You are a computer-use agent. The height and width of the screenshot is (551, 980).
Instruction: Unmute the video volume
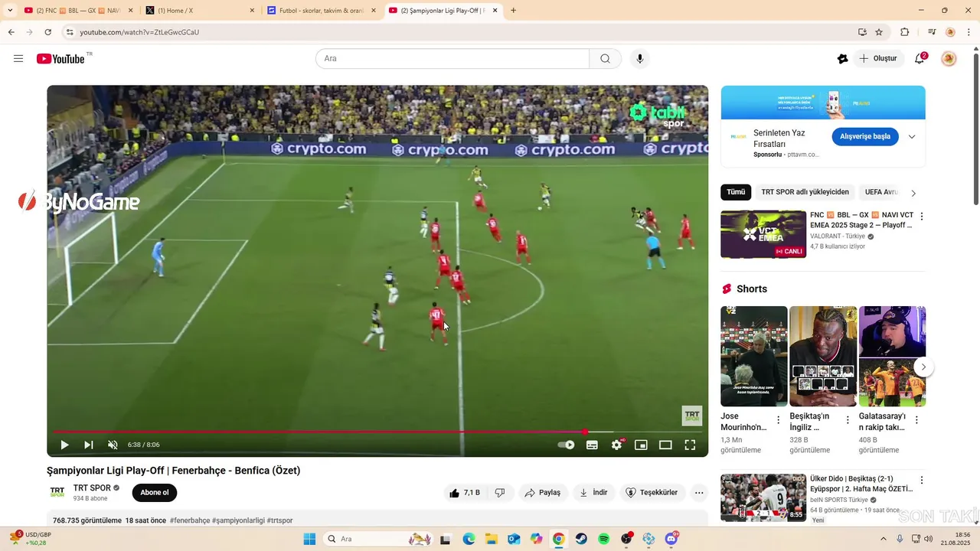[113, 445]
